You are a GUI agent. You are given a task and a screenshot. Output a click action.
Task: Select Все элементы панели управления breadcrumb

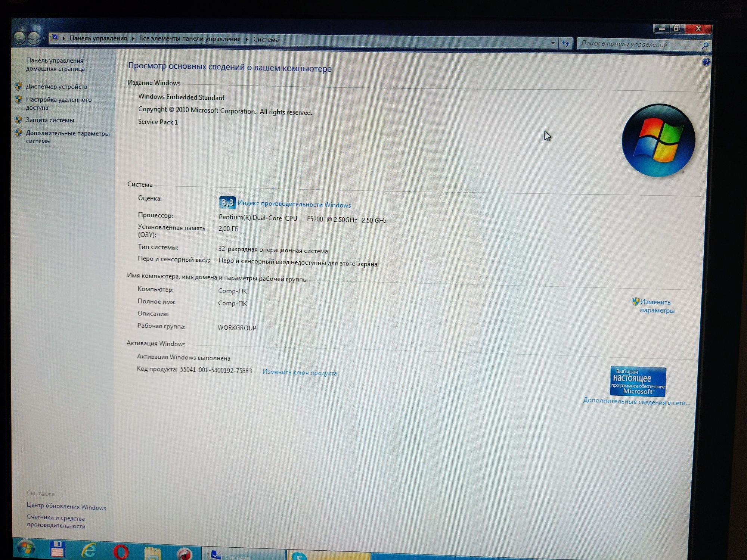(190, 38)
